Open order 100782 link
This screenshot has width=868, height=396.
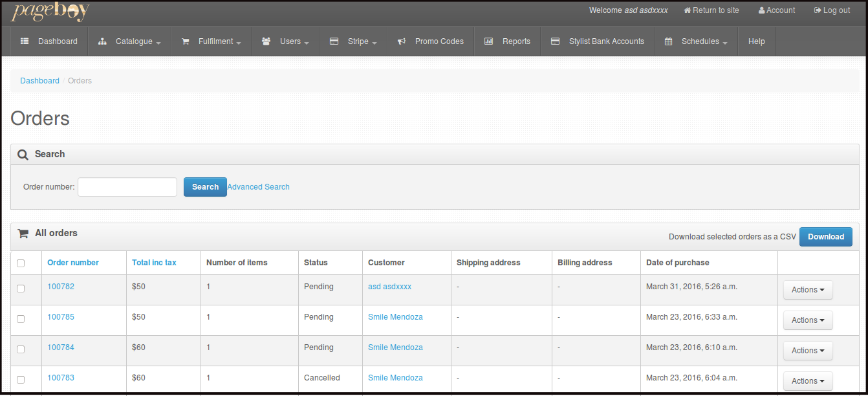click(61, 287)
